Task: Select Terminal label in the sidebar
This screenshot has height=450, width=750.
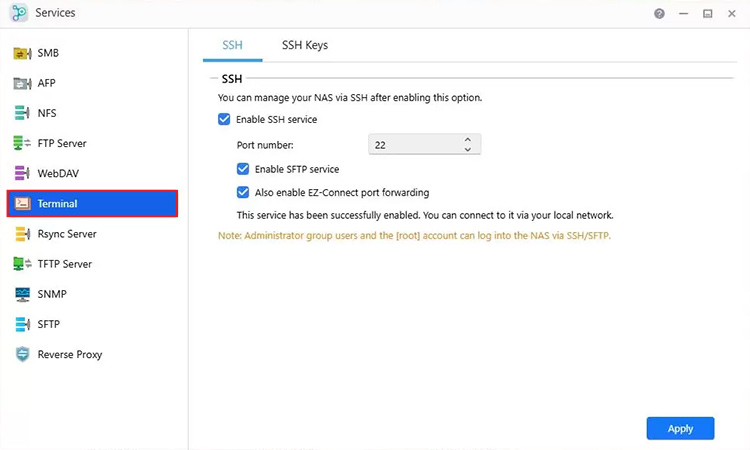Action: pos(57,204)
